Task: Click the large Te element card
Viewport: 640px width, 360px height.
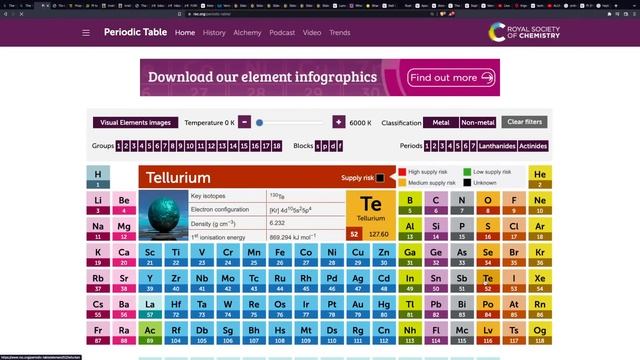Action: coord(371,216)
